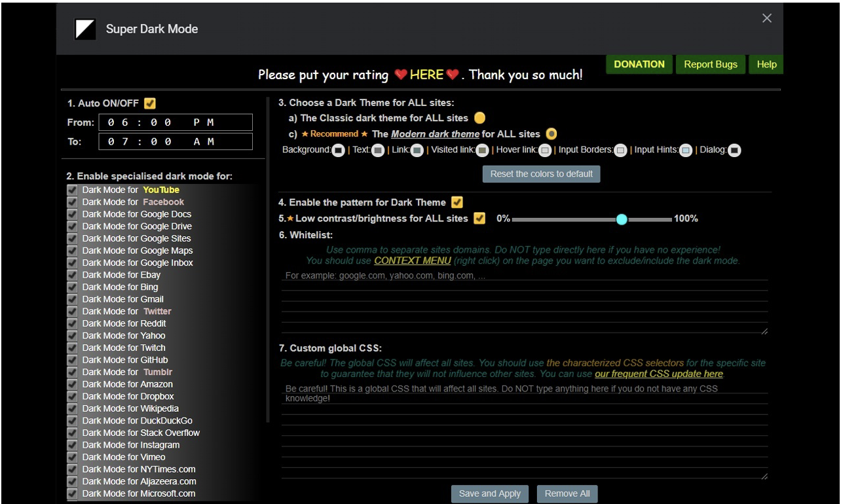Toggle Low contrast/brightness for ALL sites checkbox
841x504 pixels.
479,219
